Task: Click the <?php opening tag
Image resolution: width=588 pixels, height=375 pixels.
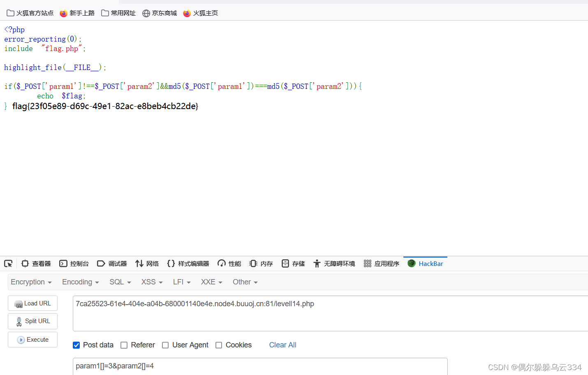Action: [14, 30]
